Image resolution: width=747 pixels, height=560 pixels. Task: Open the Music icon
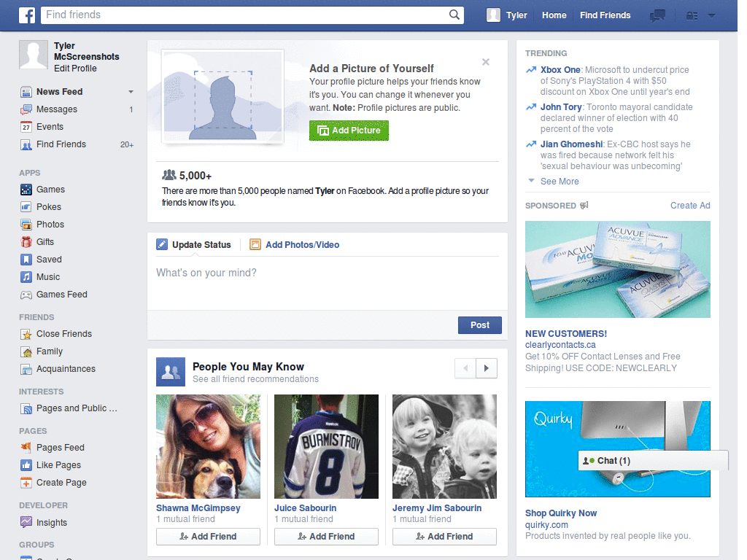click(26, 277)
